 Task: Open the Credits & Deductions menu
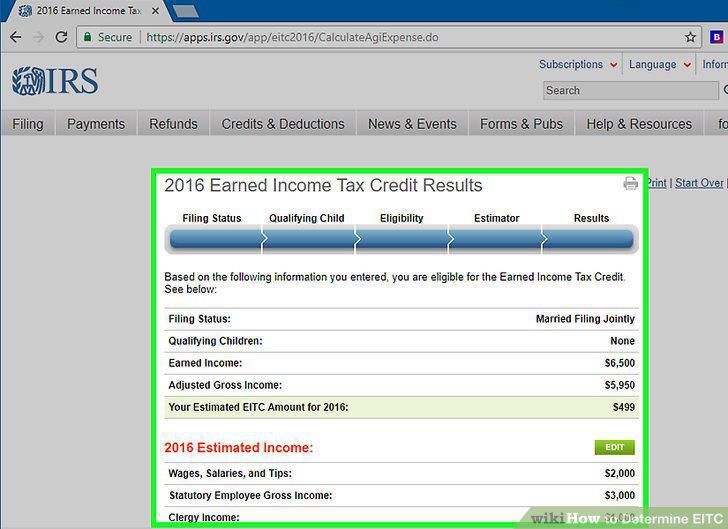(x=283, y=124)
